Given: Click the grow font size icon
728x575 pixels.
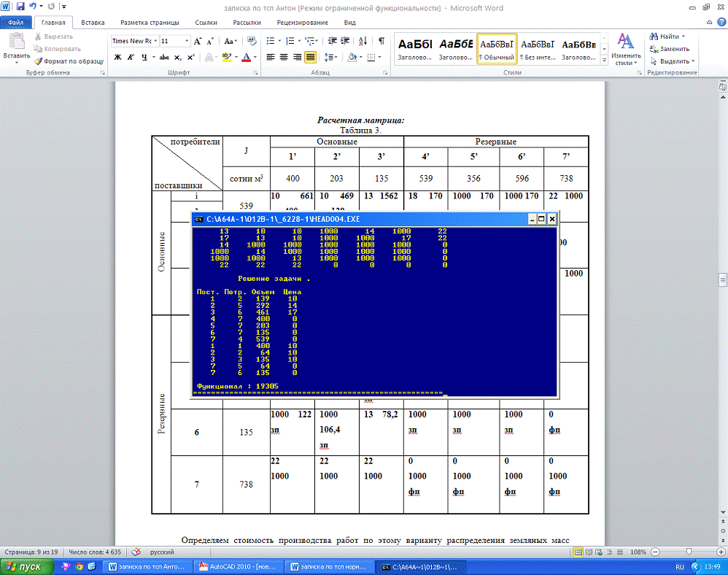Looking at the screenshot, I should [x=198, y=42].
